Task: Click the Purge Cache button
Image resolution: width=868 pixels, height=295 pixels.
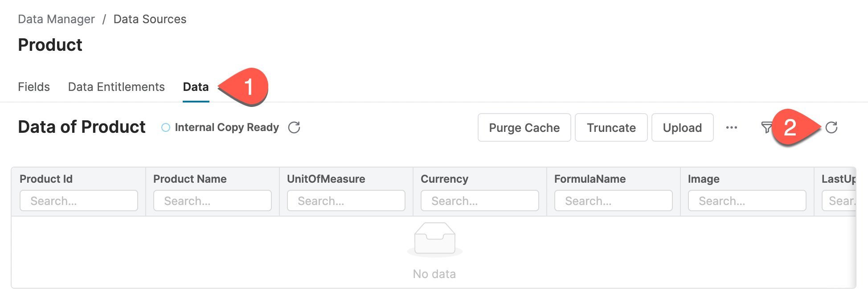Action: coord(524,127)
